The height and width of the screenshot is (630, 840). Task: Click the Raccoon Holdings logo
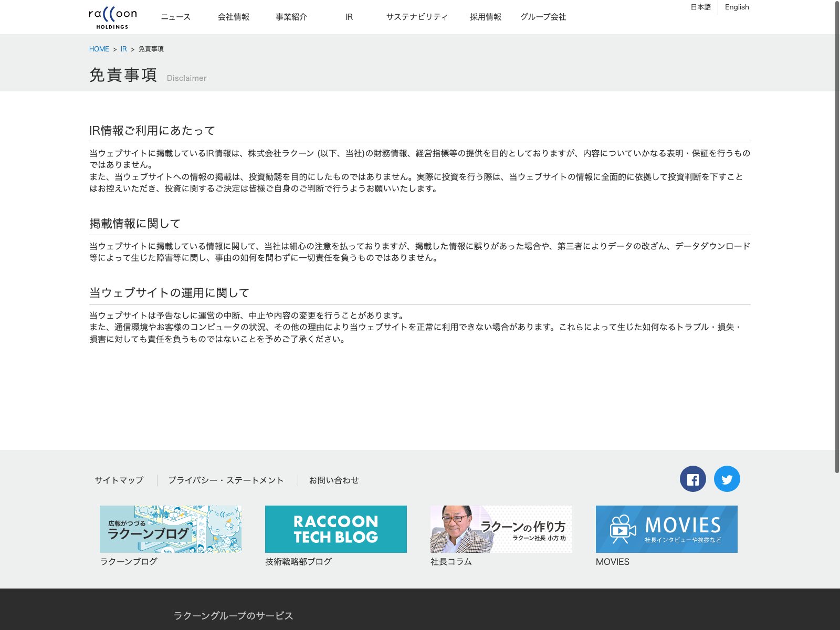pos(112,17)
